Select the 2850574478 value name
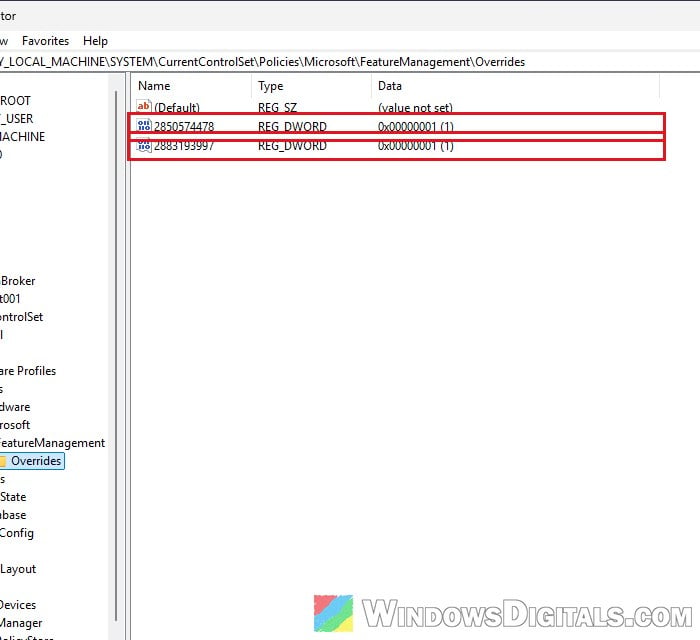 pyautogui.click(x=184, y=126)
